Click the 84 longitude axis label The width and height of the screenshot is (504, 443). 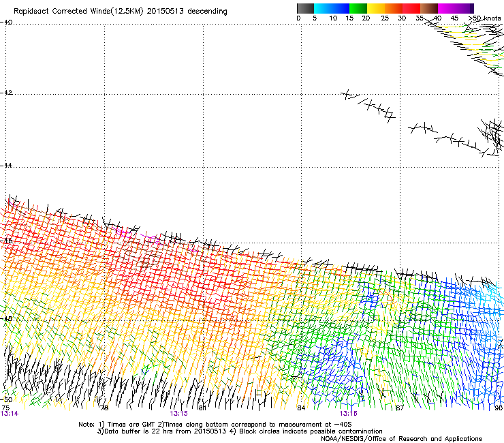pos(301,408)
